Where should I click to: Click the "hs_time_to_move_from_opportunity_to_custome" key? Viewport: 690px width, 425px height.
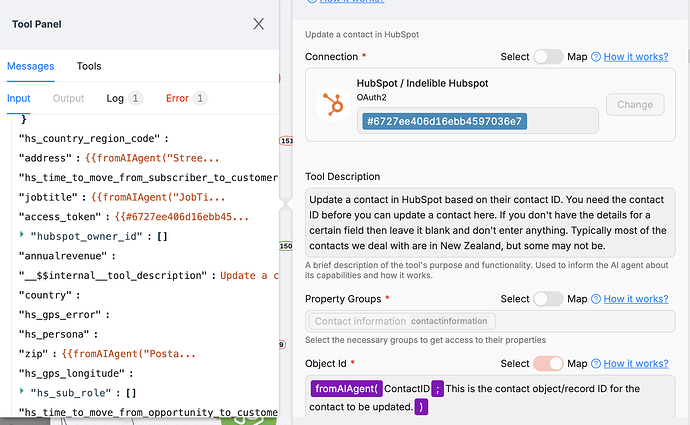coord(148,412)
